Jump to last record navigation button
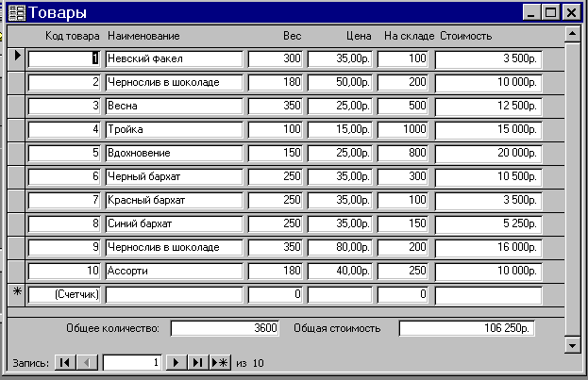The image size is (588, 380). (197, 362)
